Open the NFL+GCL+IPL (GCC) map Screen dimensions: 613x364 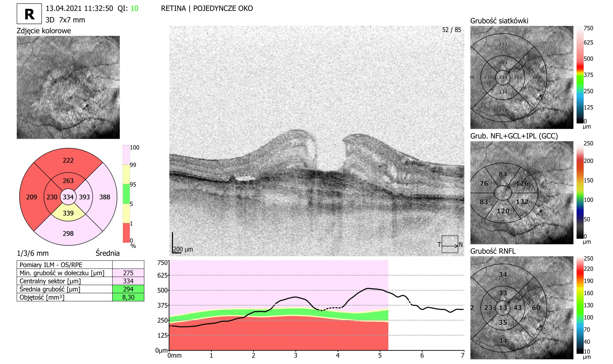tap(522, 193)
